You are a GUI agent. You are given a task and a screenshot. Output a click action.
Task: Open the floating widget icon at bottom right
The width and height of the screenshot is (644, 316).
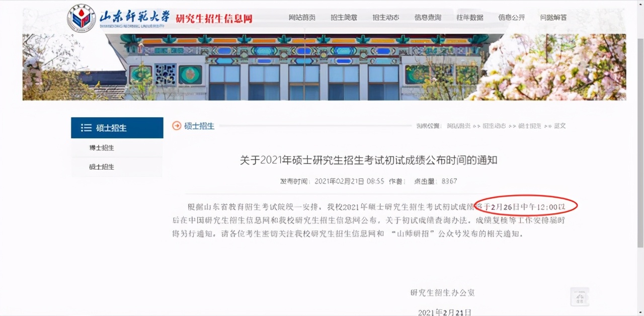[x=580, y=297]
